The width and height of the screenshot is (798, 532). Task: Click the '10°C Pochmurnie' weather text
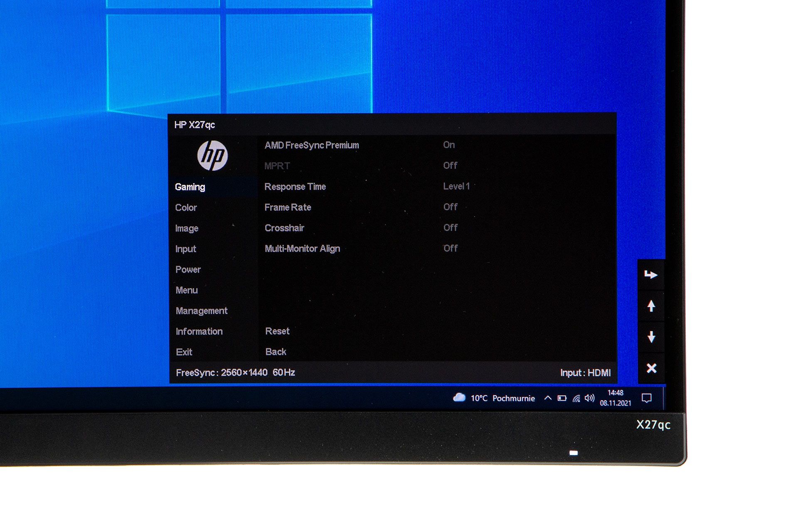point(502,398)
